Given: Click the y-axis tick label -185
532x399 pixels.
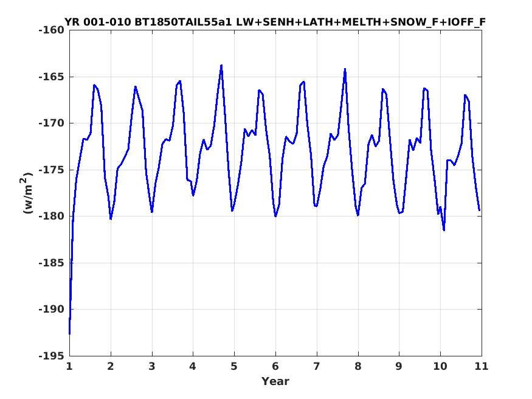Looking at the screenshot, I should (x=51, y=263).
